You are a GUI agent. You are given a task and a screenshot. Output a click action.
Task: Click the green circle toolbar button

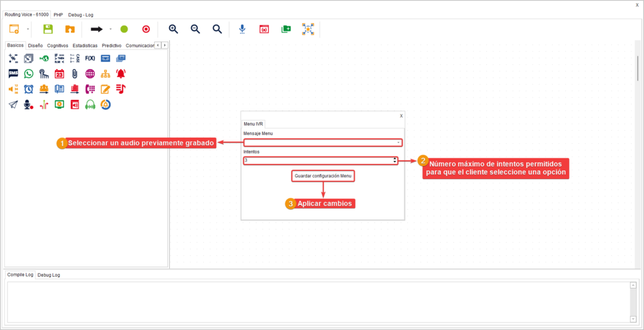[124, 29]
